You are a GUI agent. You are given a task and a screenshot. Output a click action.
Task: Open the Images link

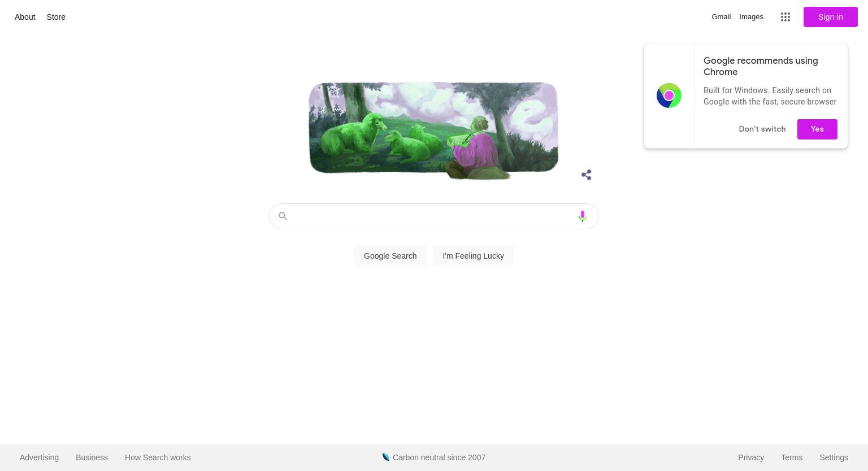pos(751,17)
